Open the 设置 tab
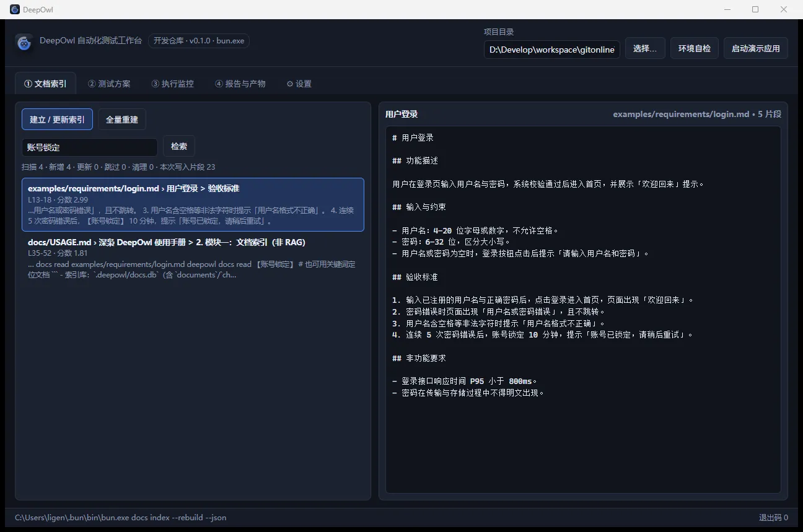Image resolution: width=803 pixels, height=532 pixels. [299, 84]
